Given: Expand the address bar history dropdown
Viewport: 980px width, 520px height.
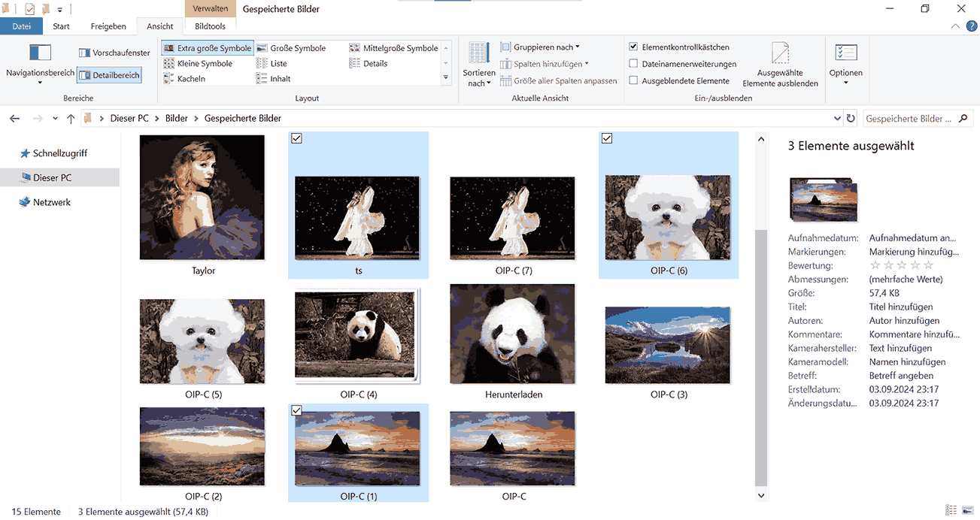Looking at the screenshot, I should tap(837, 118).
